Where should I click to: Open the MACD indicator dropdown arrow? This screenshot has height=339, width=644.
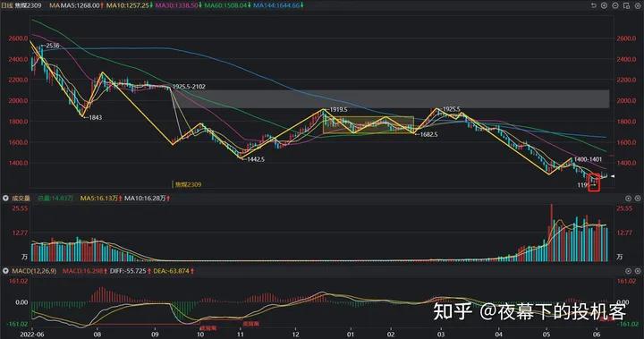(5, 271)
